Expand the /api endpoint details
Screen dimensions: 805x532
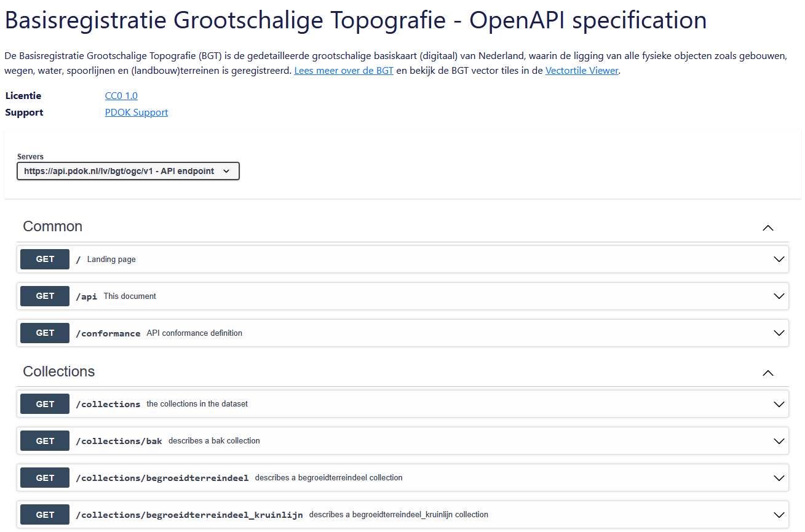tap(779, 296)
